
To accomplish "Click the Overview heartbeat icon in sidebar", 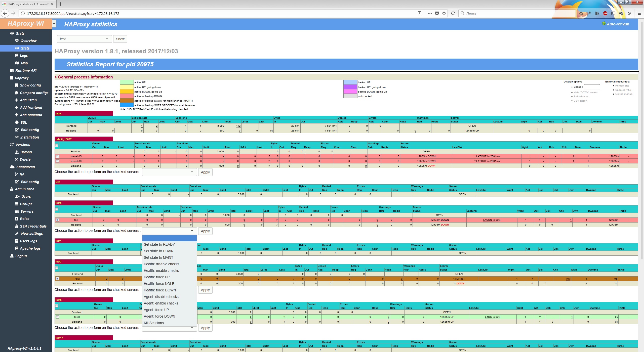I will (x=17, y=41).
